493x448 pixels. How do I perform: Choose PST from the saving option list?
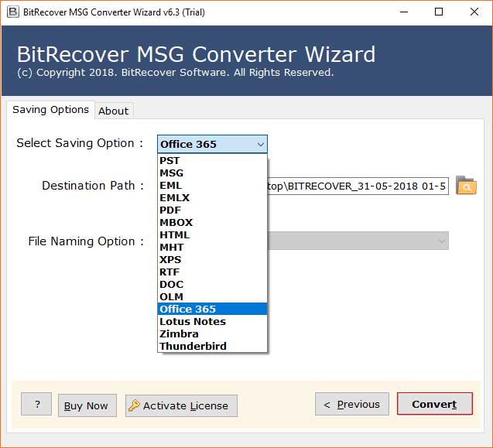click(x=212, y=160)
